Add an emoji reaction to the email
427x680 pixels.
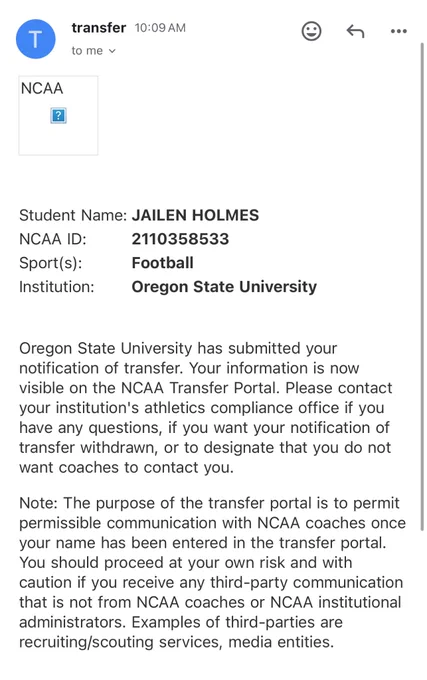pos(311,31)
